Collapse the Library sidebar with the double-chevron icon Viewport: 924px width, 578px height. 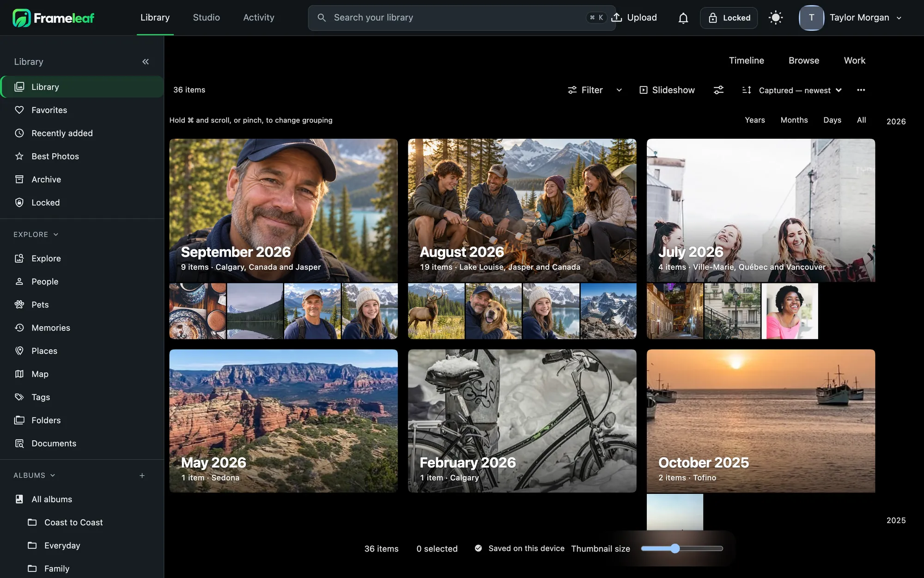(x=146, y=61)
